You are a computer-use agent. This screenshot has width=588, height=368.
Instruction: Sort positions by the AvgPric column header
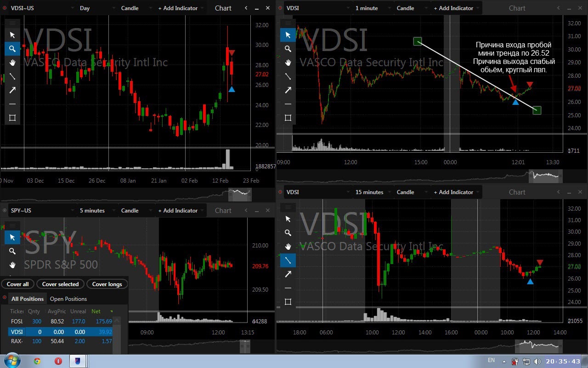[x=57, y=311]
